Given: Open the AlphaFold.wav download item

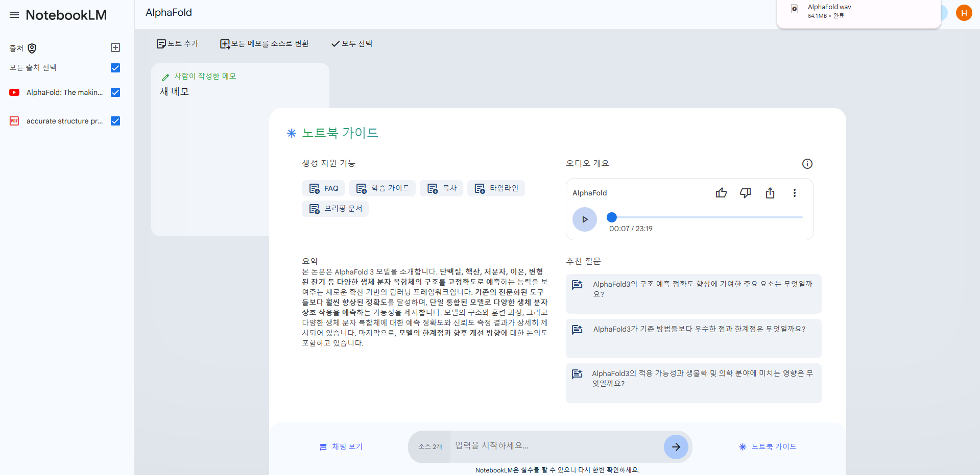Looking at the screenshot, I should (x=858, y=11).
